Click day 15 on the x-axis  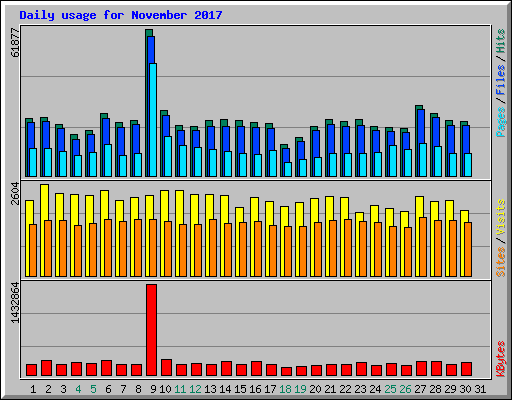click(x=240, y=389)
